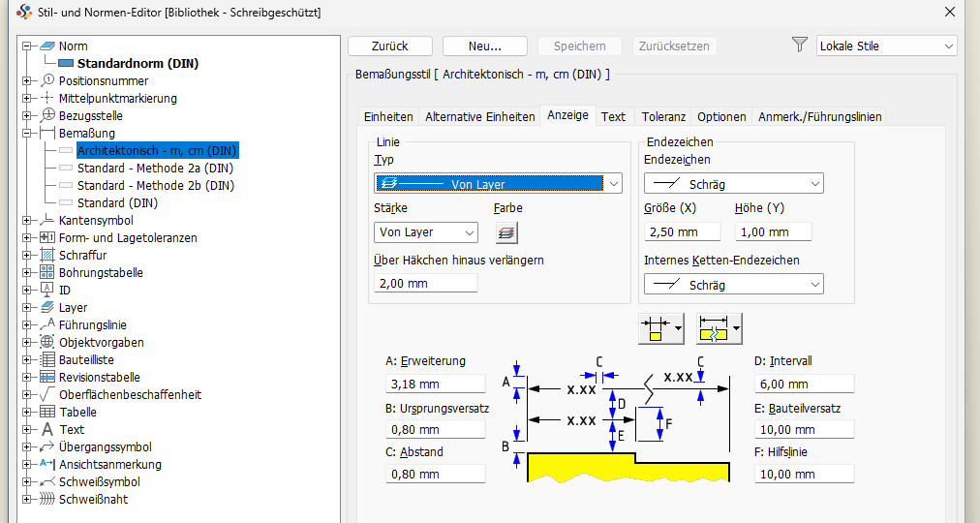The image size is (980, 523).
Task: Click the Form- und Lagetoleranzen icon
Action: (47, 237)
